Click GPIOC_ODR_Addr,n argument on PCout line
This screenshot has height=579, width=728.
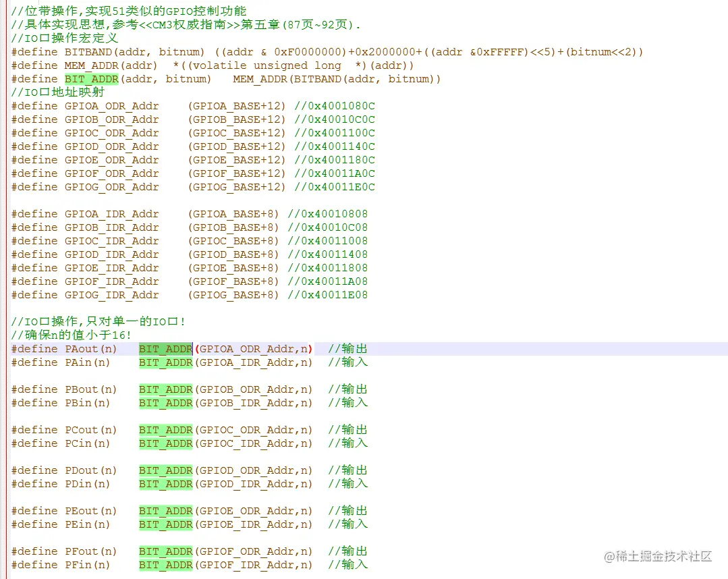click(x=253, y=430)
